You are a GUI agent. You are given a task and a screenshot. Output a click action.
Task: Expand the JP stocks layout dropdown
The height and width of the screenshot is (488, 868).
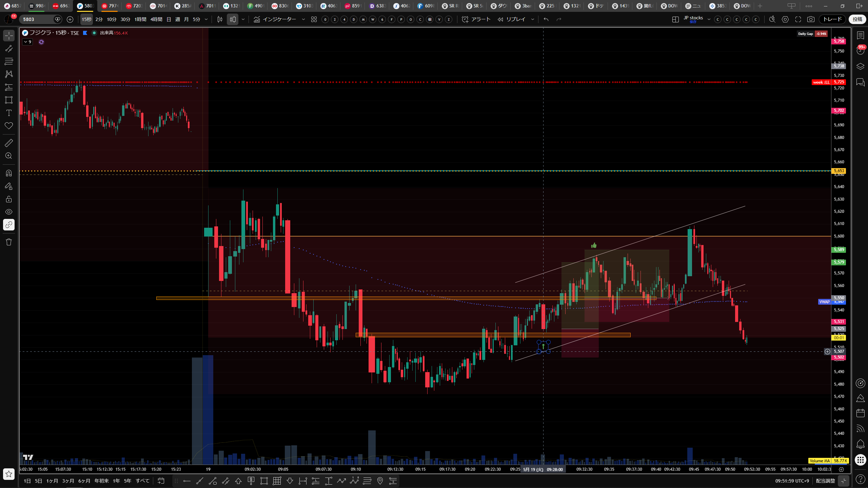(709, 19)
